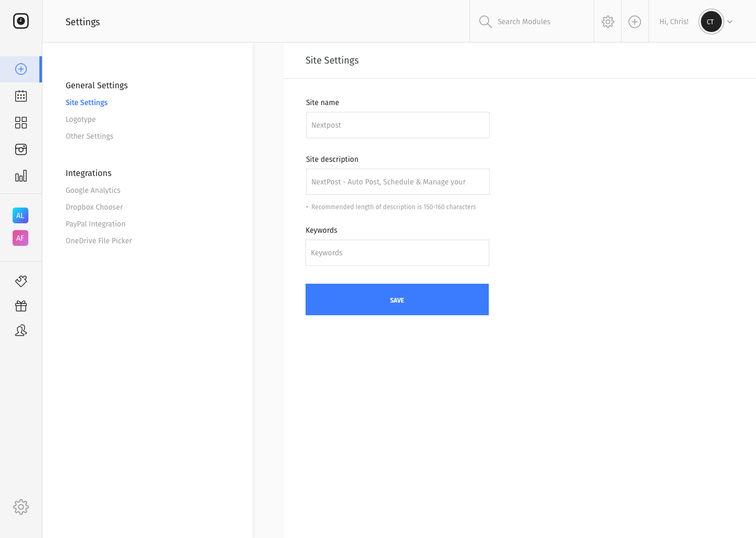
Task: Click the Site description input field
Action: [x=398, y=182]
